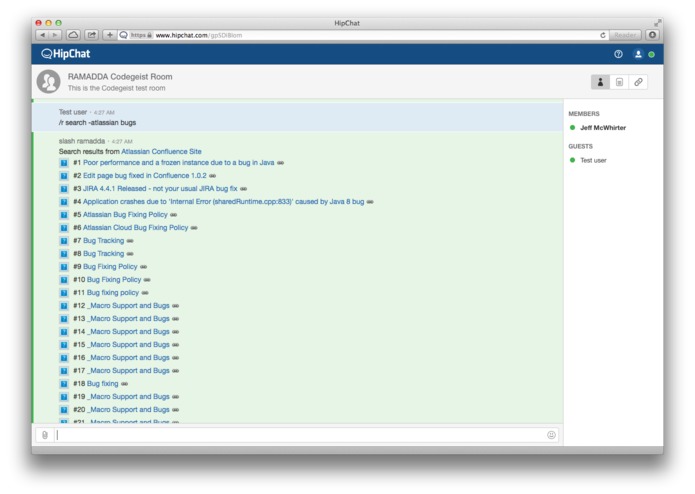Open result #3 JIRA 4.4.1 Released
Viewport: 695px width, 494px height.
pyautogui.click(x=160, y=188)
